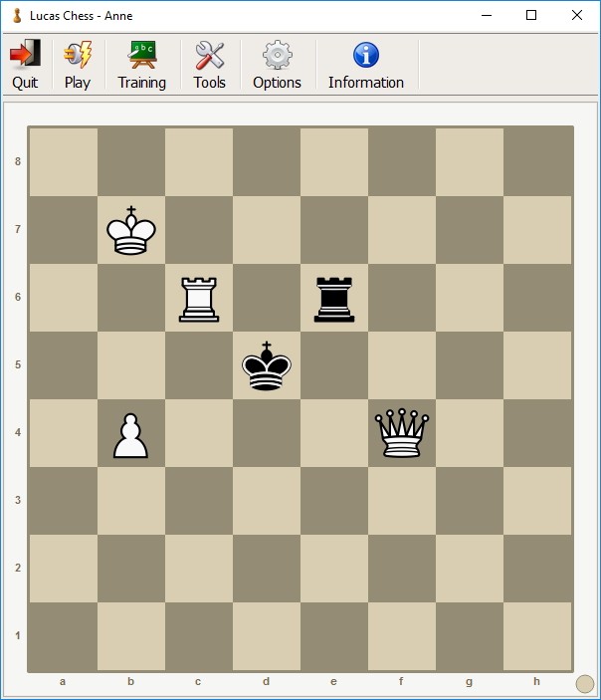
Task: Select the white queen on f4
Action: coord(402,434)
